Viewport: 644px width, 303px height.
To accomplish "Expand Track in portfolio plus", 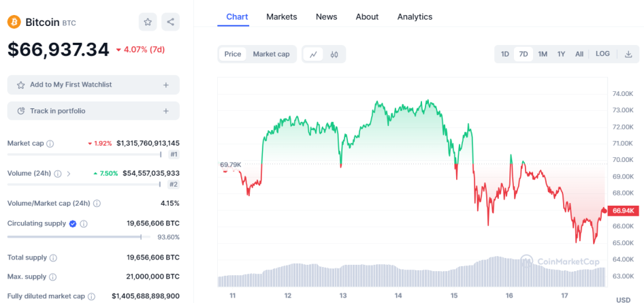I will (166, 111).
